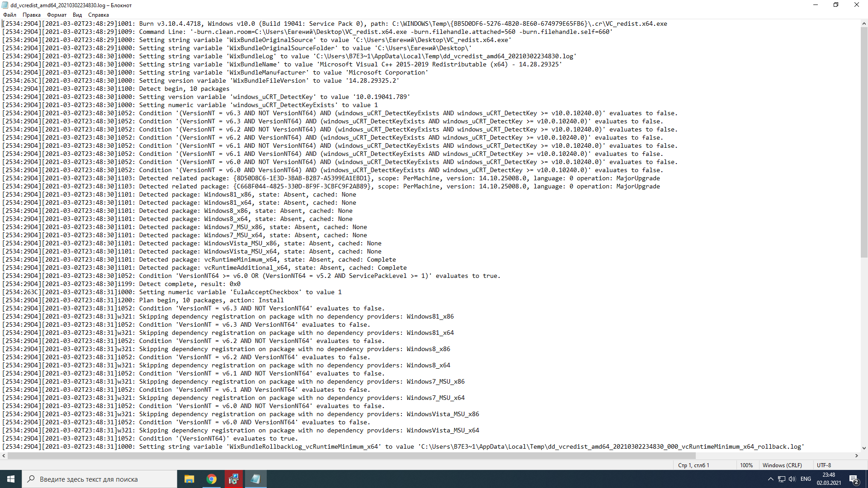
Task: Click the 'WixBundleManufacturer' line text
Action: [215, 73]
